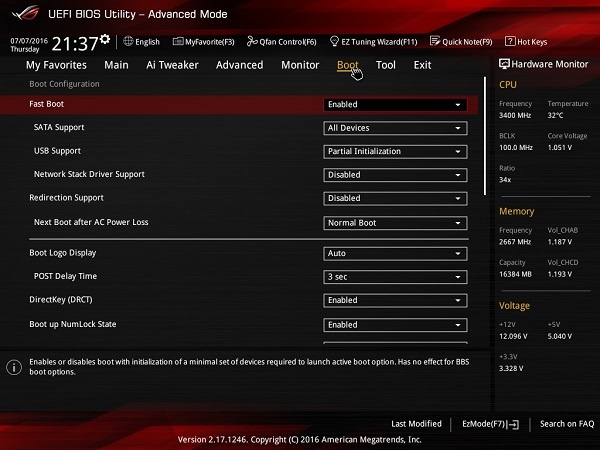Click the EZ Tuning Wizard bulb icon
This screenshot has width=600, height=450.
pyautogui.click(x=334, y=41)
